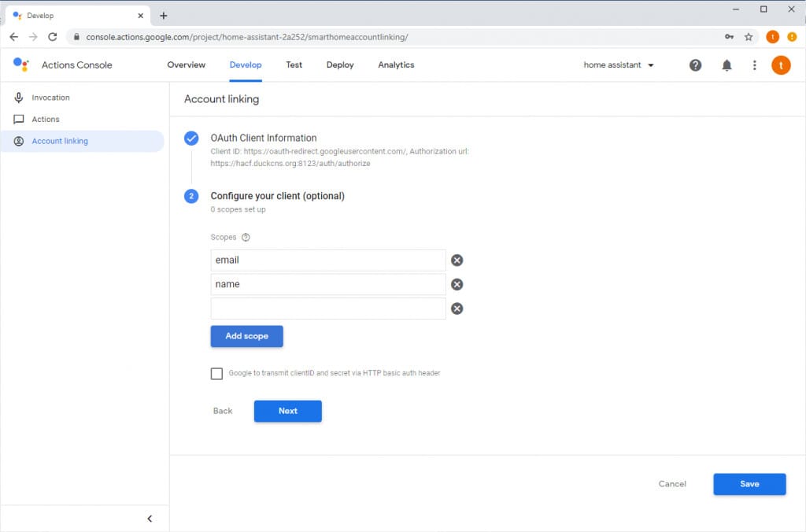Remove the name scope
806x532 pixels.
457,284
